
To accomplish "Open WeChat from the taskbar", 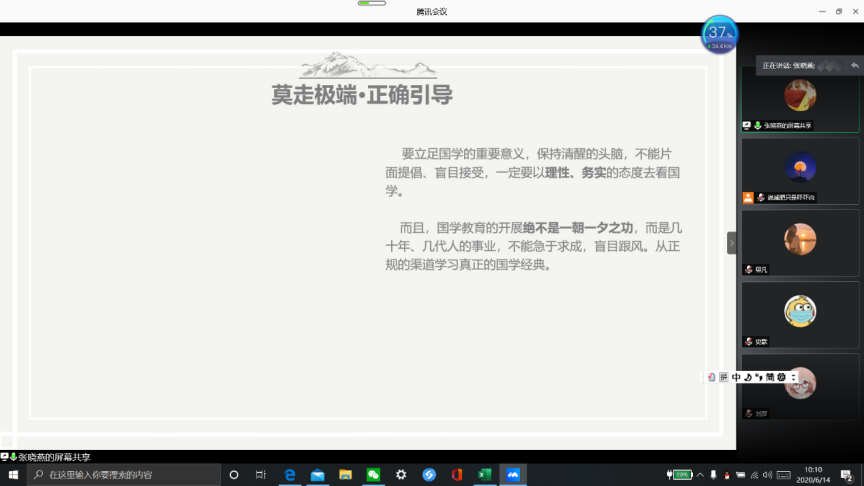I will click(x=373, y=475).
